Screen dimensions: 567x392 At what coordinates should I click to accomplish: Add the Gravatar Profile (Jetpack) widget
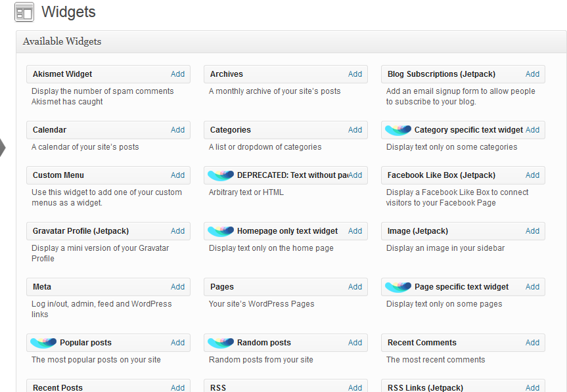click(177, 231)
